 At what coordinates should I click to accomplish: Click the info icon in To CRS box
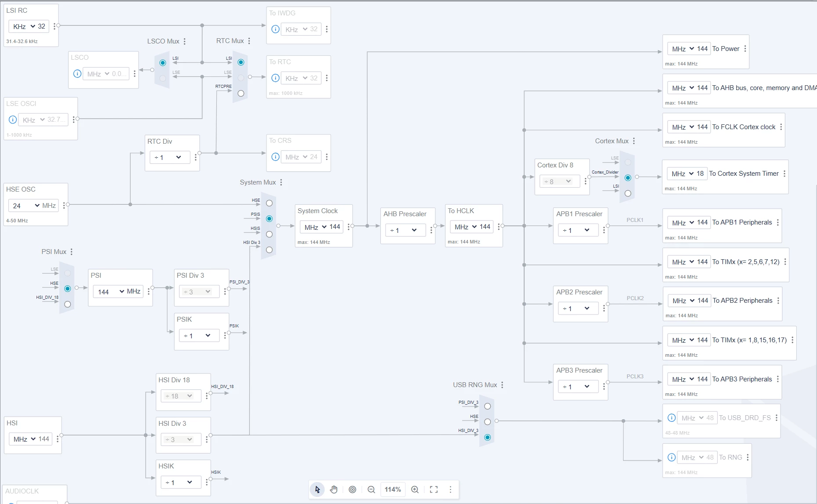click(275, 157)
